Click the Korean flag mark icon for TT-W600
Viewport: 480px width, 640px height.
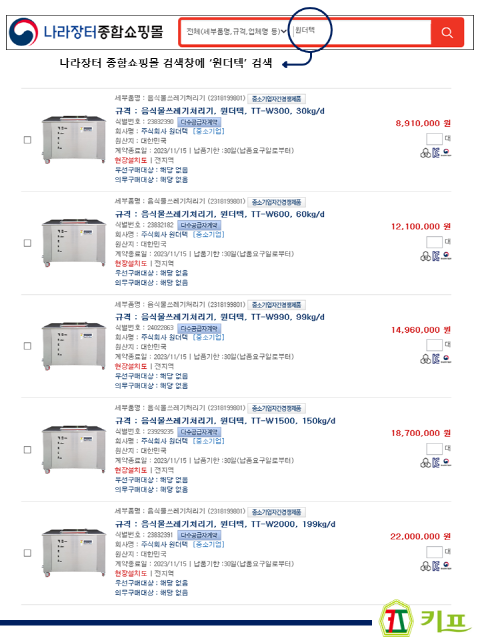click(x=446, y=256)
